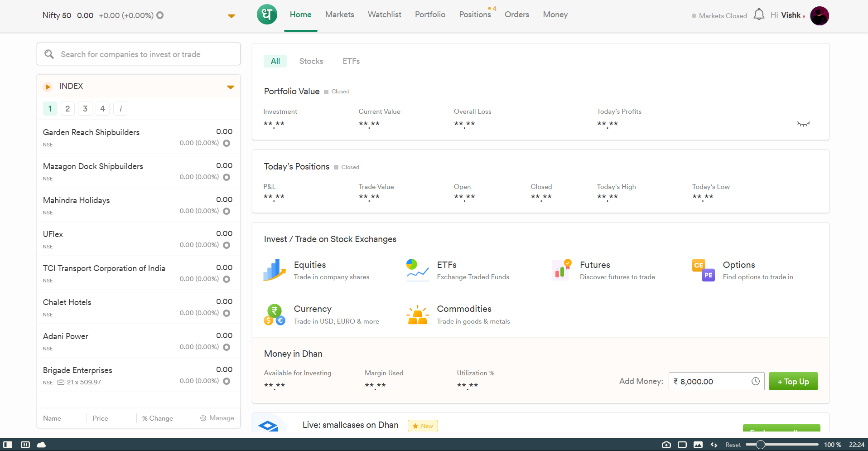Screen dimensions: 868x451
Task: Select the Home navigation tab
Action: coord(301,15)
